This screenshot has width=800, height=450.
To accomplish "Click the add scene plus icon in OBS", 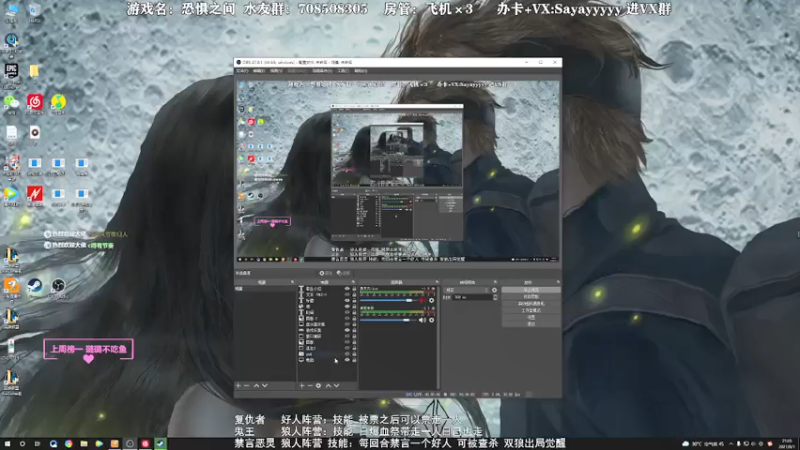I will tap(238, 386).
